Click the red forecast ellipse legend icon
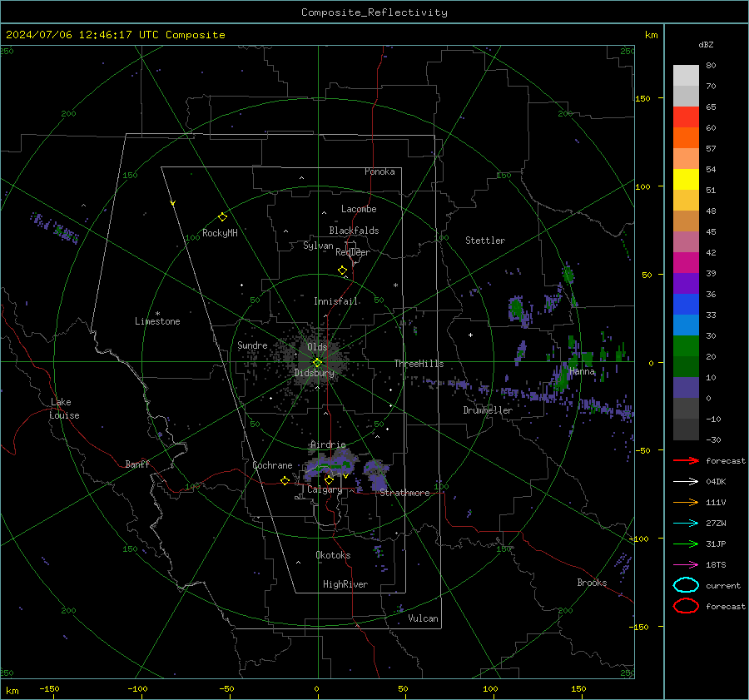Image resolution: width=749 pixels, height=700 pixels. pyautogui.click(x=686, y=606)
